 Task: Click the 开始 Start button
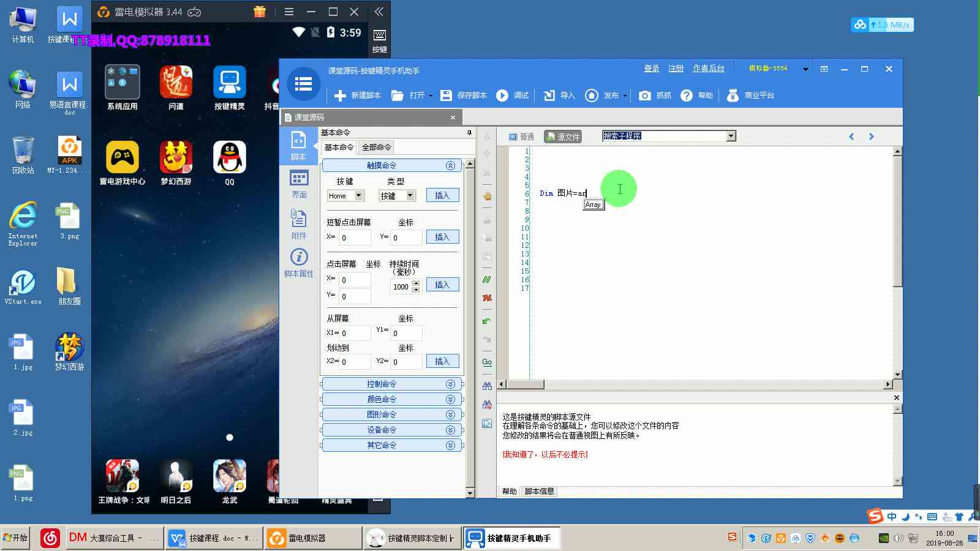point(15,538)
